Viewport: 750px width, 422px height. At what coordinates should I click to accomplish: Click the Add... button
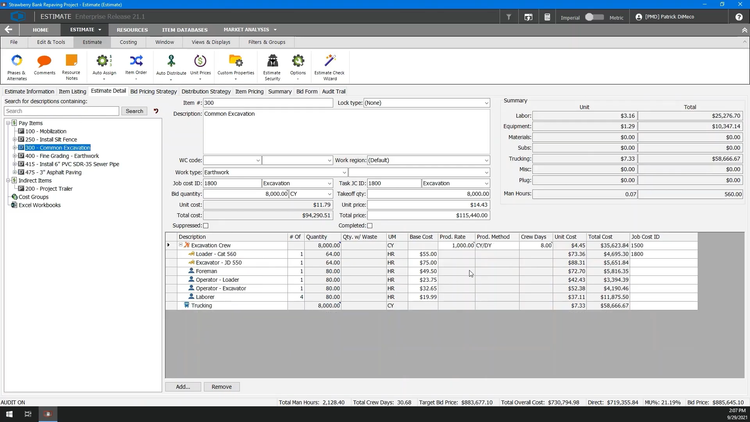pos(183,386)
